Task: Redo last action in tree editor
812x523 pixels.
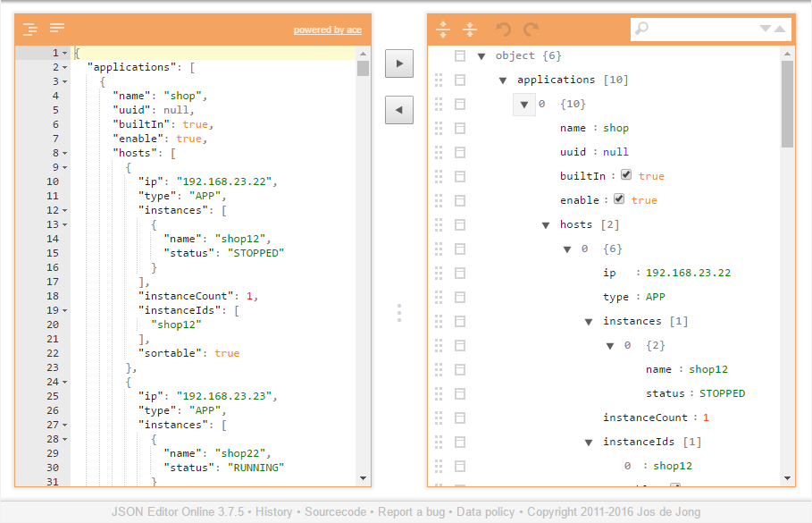Action: pos(532,29)
